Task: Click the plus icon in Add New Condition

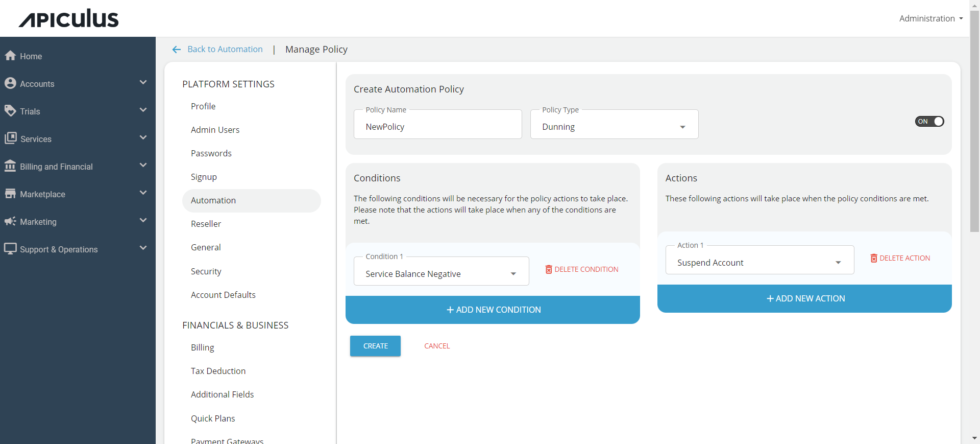Action: pos(450,310)
